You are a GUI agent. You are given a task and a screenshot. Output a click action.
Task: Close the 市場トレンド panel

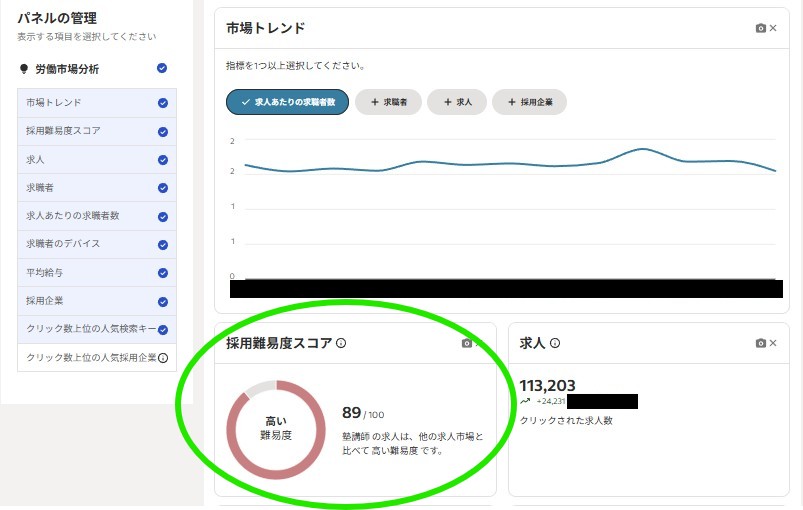tap(773, 28)
